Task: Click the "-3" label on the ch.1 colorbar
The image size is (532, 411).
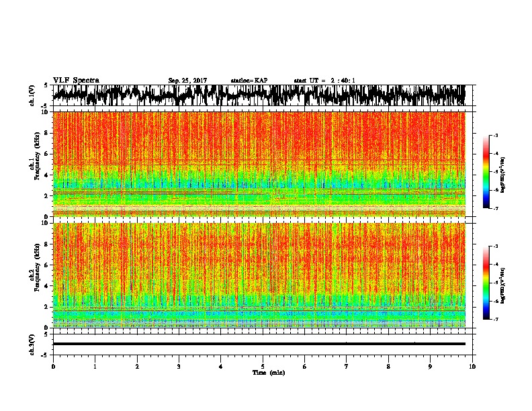Action: (x=496, y=135)
